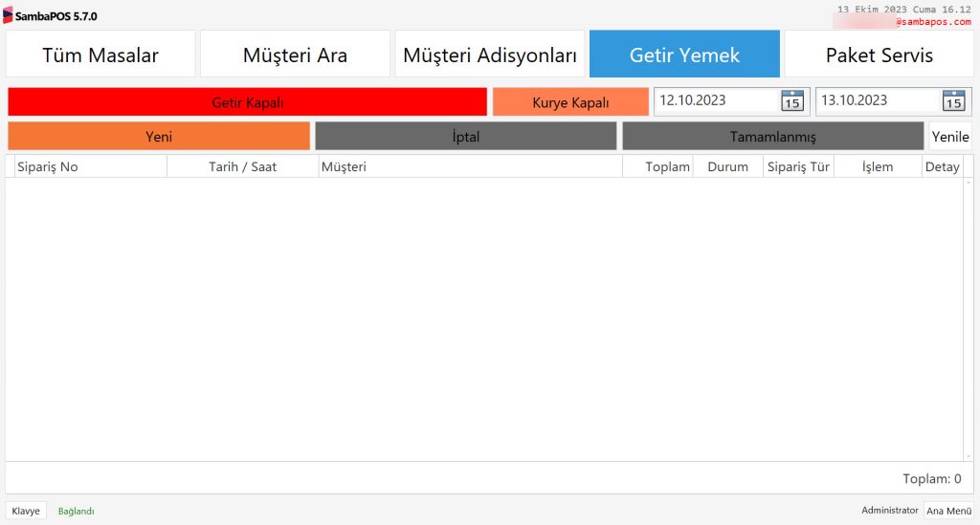Select the Getir Yemek tab
The height and width of the screenshot is (525, 980).
point(684,55)
